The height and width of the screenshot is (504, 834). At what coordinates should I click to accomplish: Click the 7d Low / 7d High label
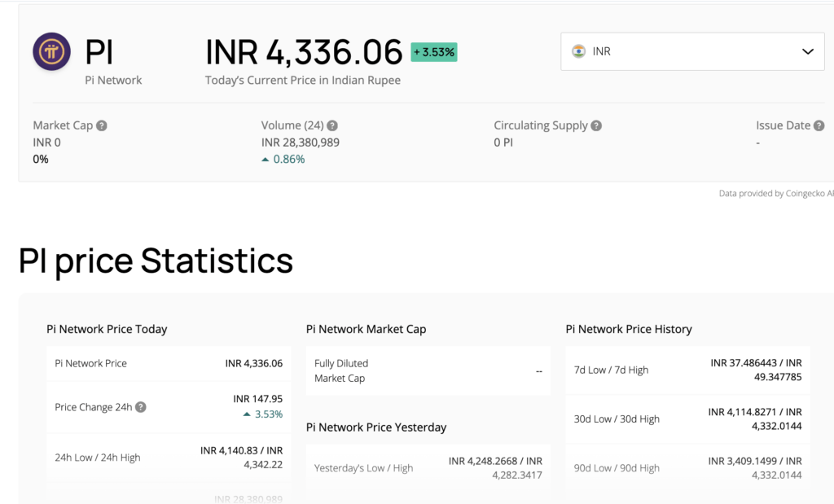pos(611,370)
